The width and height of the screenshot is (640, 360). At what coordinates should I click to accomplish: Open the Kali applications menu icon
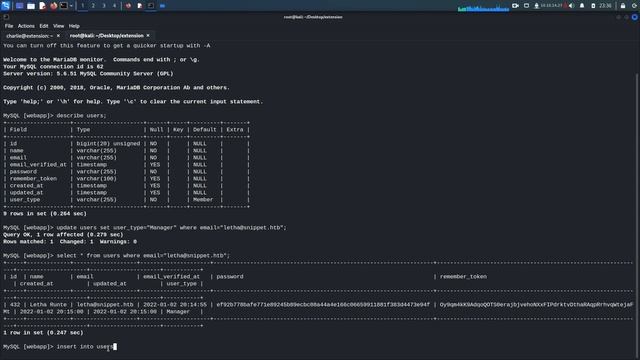click(x=5, y=6)
